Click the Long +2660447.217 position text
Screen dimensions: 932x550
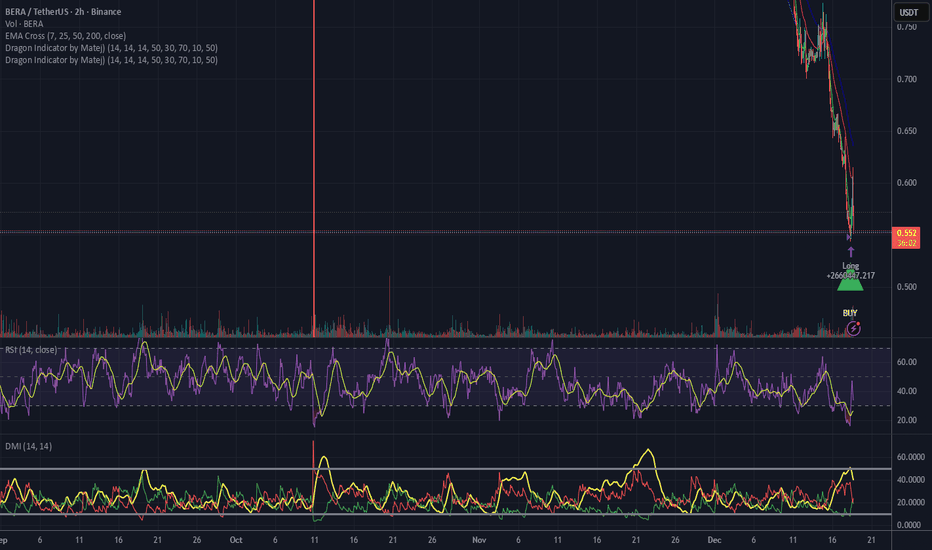point(850,269)
